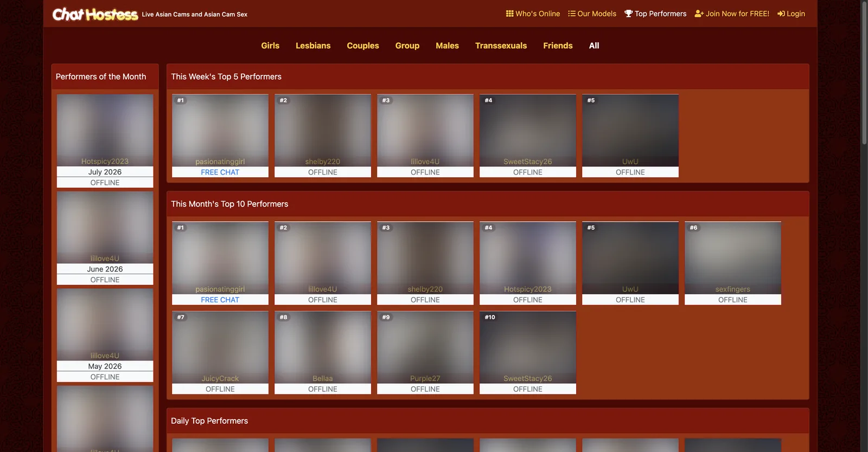Select the Couples category tab
Viewport: 868px width, 452px height.
click(363, 46)
